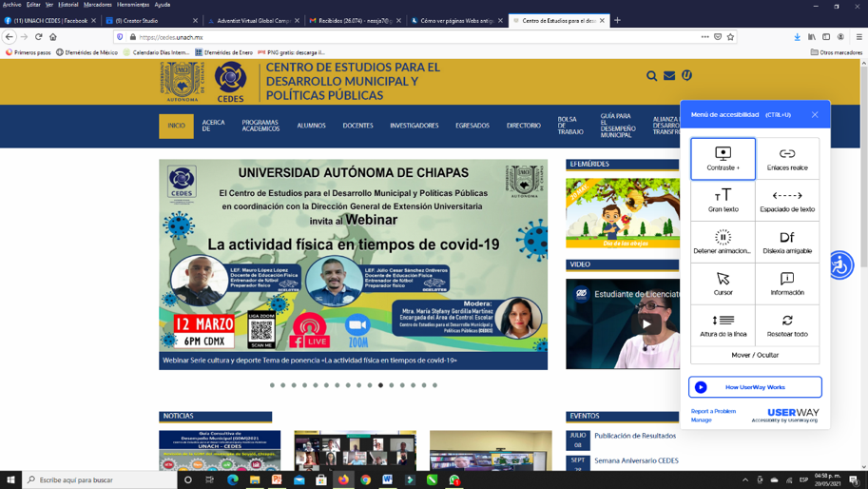Viewport: 868px width, 489px height.
Task: Select INICIO in site navigation
Action: (x=176, y=126)
